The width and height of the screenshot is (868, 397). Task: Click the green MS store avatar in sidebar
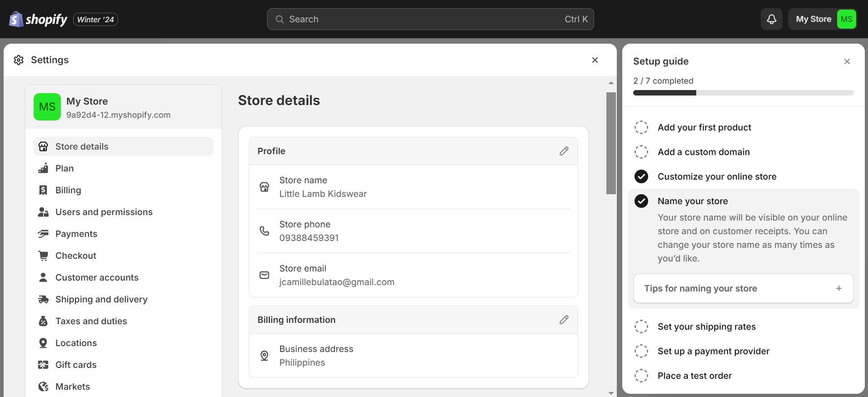tap(47, 107)
